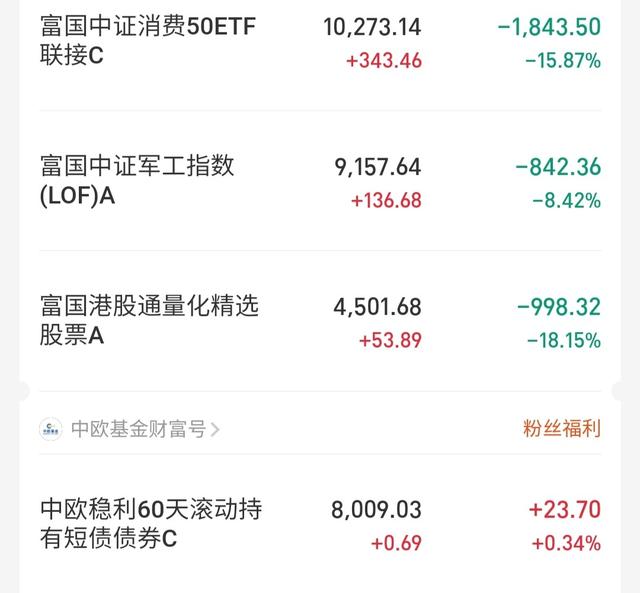Screen dimensions: 640x593
Task: Tap the 9,157.64 holding amount
Action: coord(378,167)
